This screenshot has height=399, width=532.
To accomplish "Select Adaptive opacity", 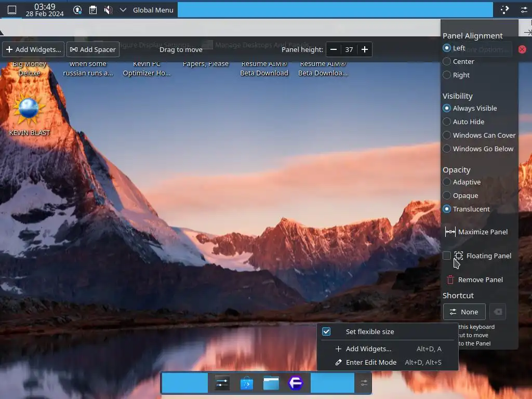I will (x=462, y=182).
